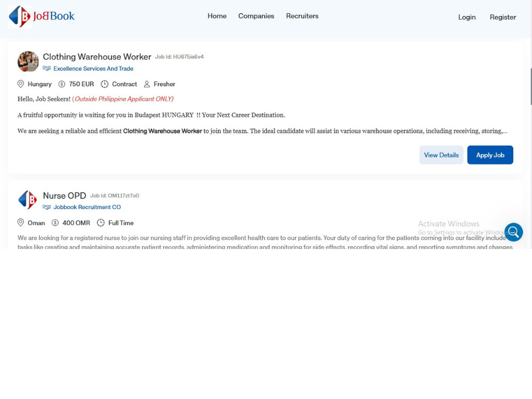The image size is (532, 399).
Task: Click the location pin icon next to Oman
Action: [x=21, y=222]
